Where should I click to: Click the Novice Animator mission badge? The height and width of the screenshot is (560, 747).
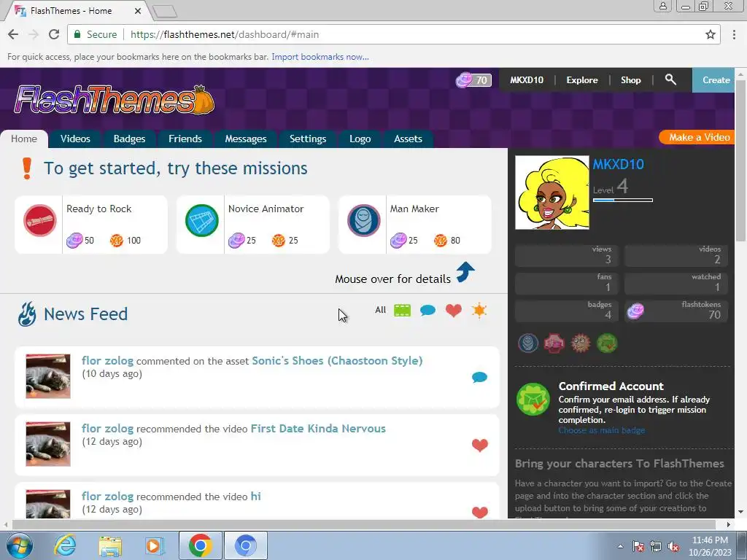point(202,220)
